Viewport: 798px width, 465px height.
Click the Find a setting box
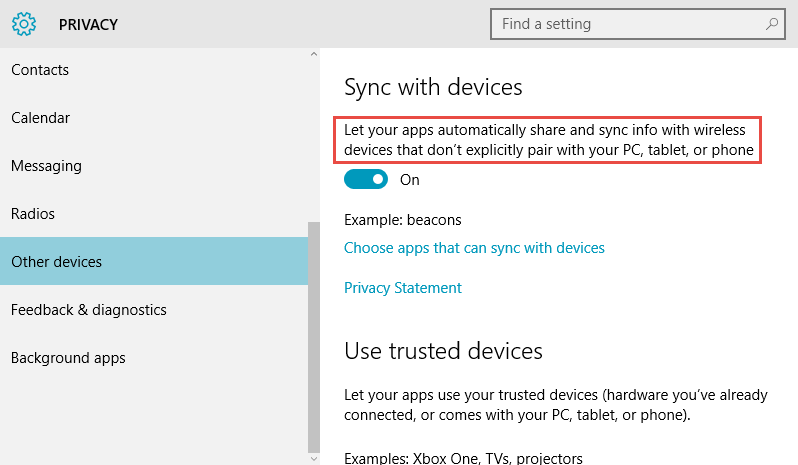click(x=638, y=24)
